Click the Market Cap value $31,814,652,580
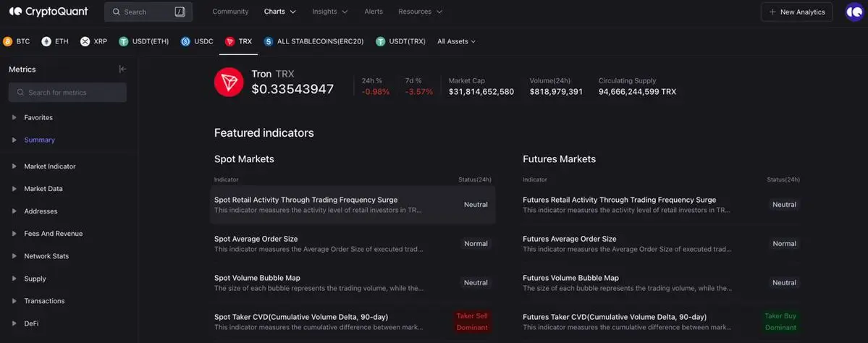868x343 pixels. click(481, 92)
